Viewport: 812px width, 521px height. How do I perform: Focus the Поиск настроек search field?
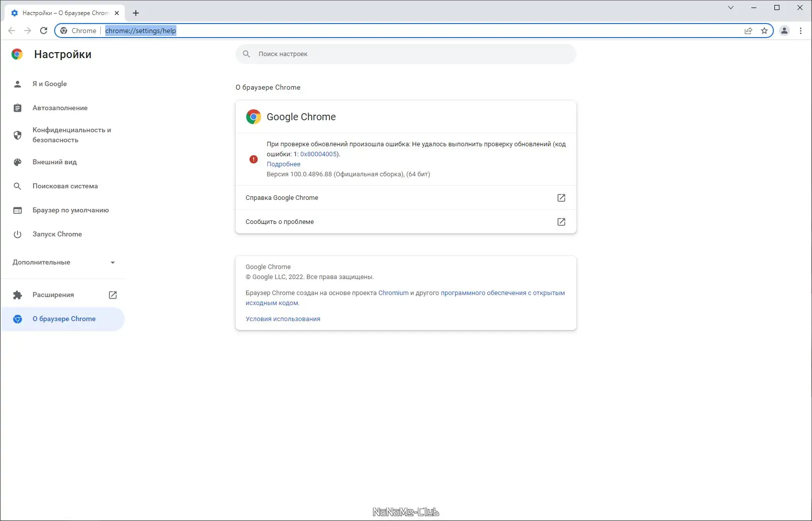406,54
